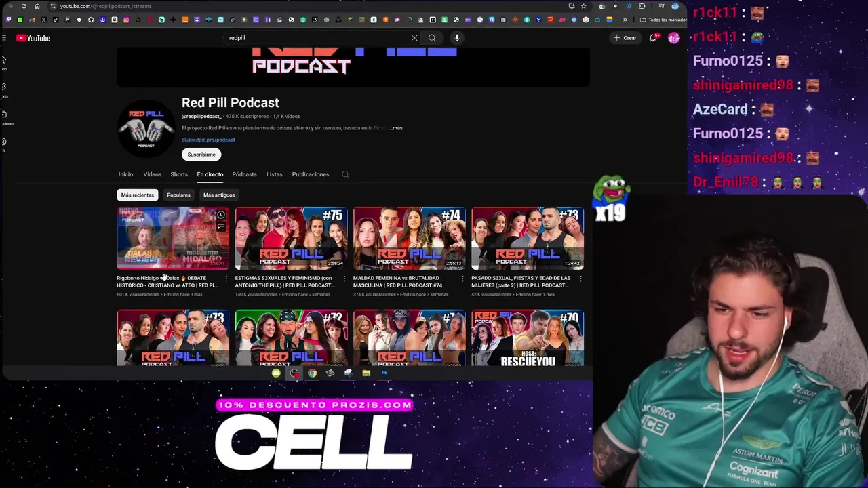This screenshot has width=868, height=488.
Task: Open the recording app with red dot in taskbar
Action: click(294, 373)
